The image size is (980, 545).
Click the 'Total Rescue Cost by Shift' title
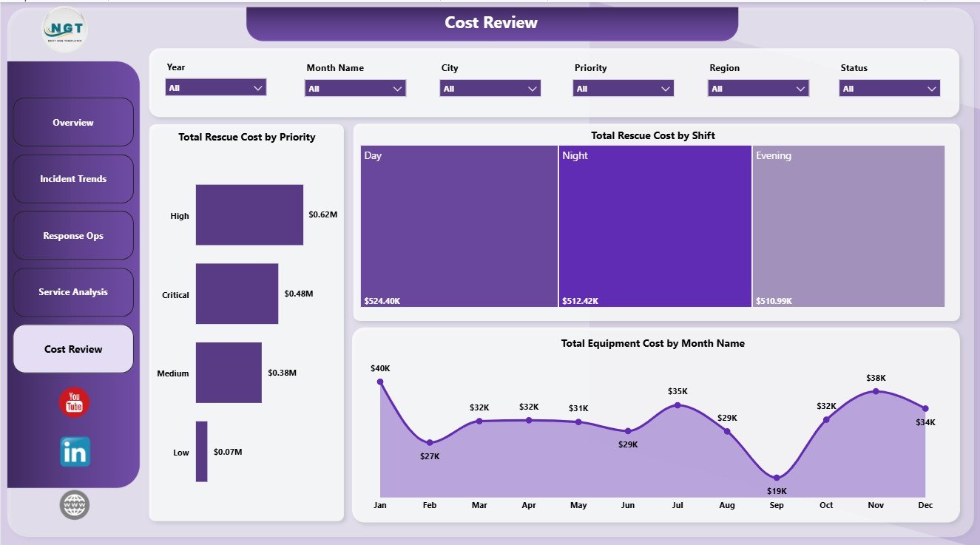pyautogui.click(x=653, y=135)
